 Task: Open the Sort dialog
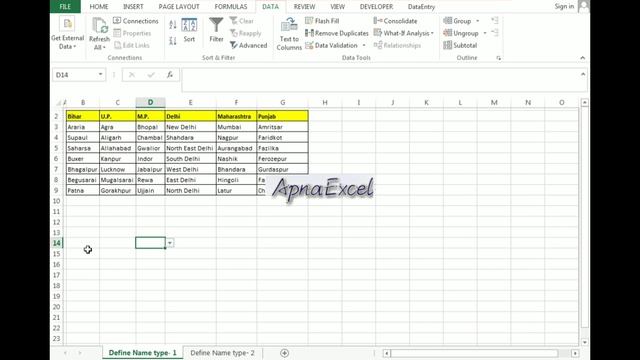[189, 31]
